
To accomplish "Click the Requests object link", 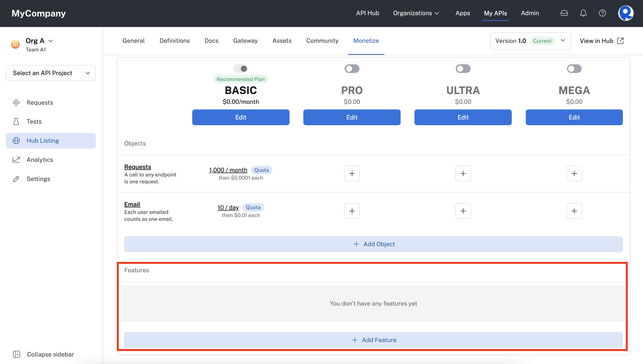I will pos(138,167).
